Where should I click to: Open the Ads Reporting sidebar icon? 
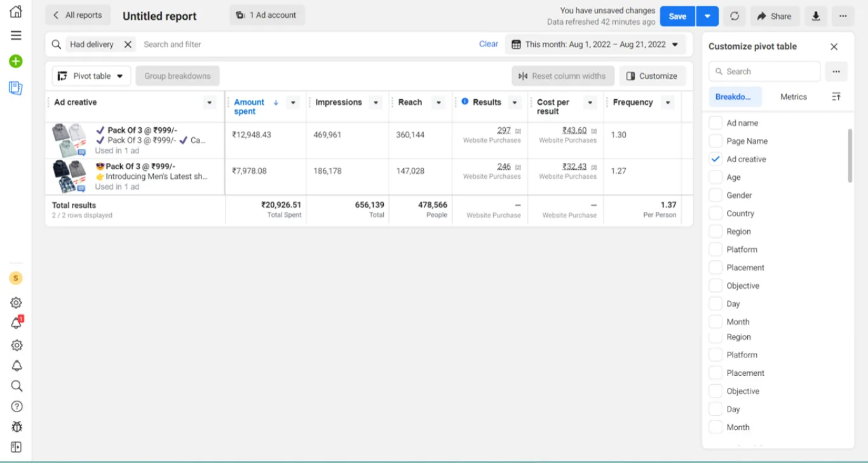[x=16, y=88]
